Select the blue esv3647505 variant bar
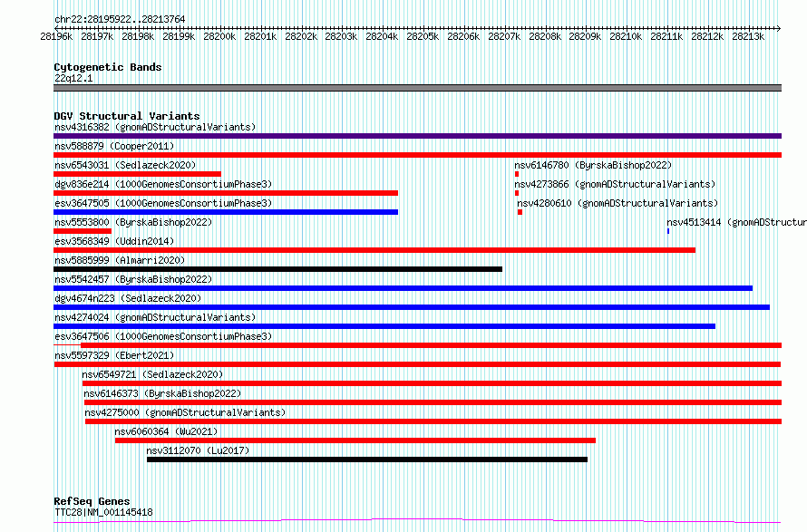The height and width of the screenshot is (532, 807). (x=226, y=212)
